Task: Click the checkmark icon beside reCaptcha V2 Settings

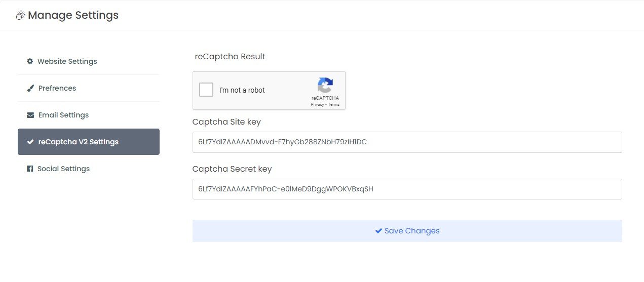Action: tap(30, 142)
